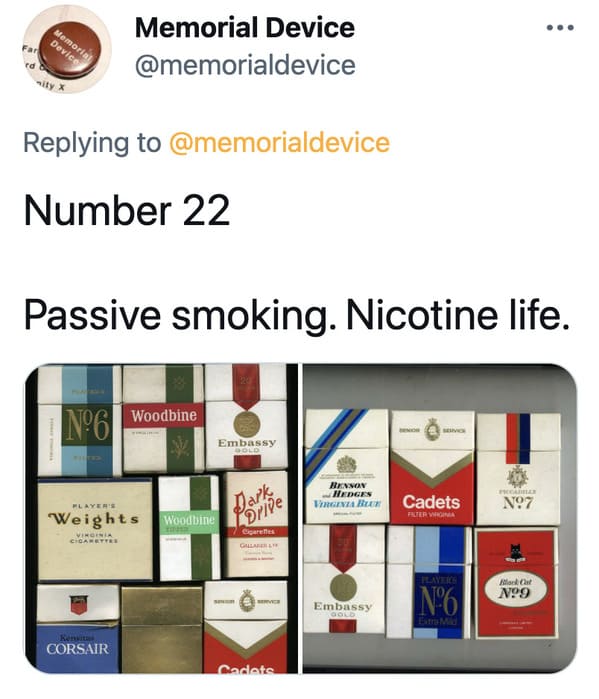Click the green No 6 pack in left photo
The image size is (599, 699).
[x=80, y=420]
